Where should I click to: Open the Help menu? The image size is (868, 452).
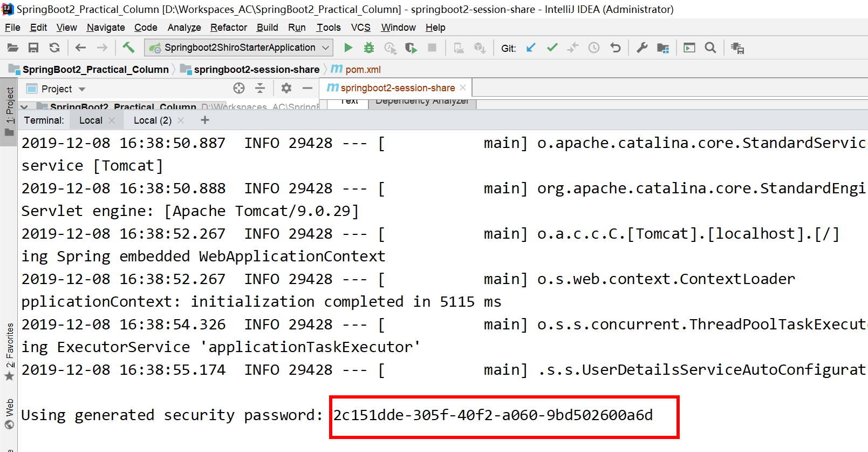pos(435,28)
